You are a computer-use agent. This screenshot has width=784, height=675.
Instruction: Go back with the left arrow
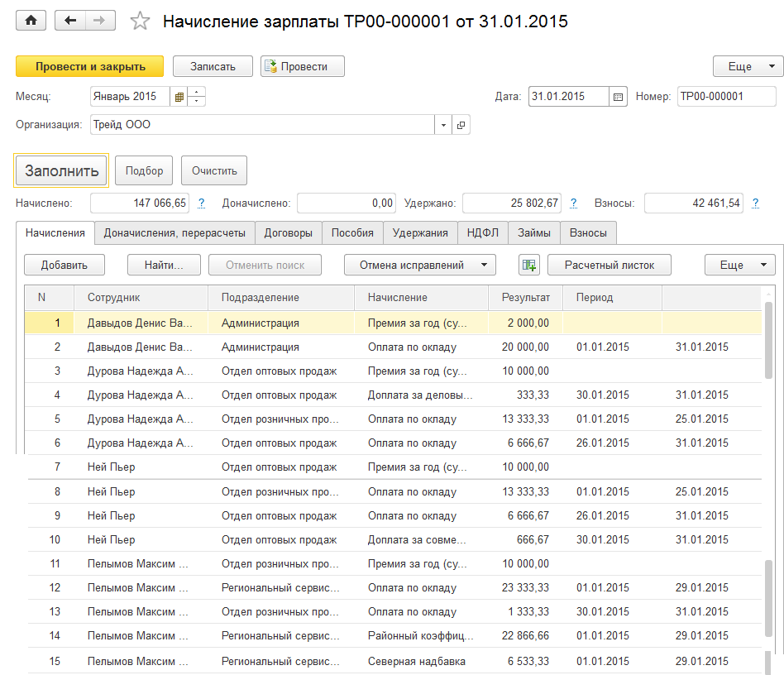(70, 22)
